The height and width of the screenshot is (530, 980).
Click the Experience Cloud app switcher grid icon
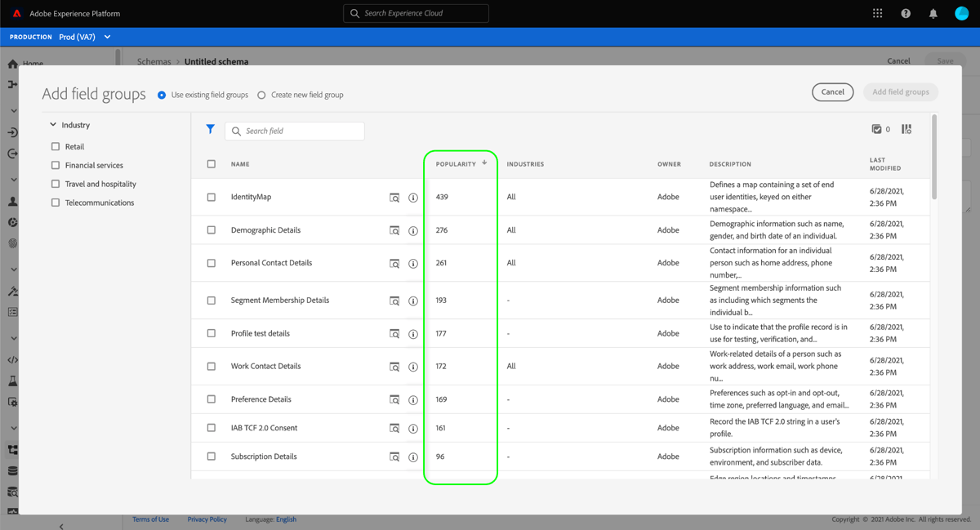point(877,12)
